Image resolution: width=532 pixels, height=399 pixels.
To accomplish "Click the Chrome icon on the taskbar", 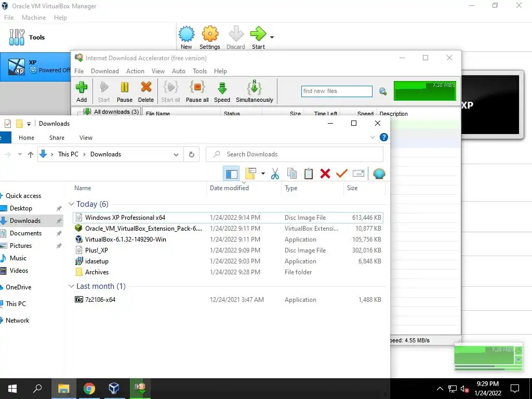I will [89, 389].
